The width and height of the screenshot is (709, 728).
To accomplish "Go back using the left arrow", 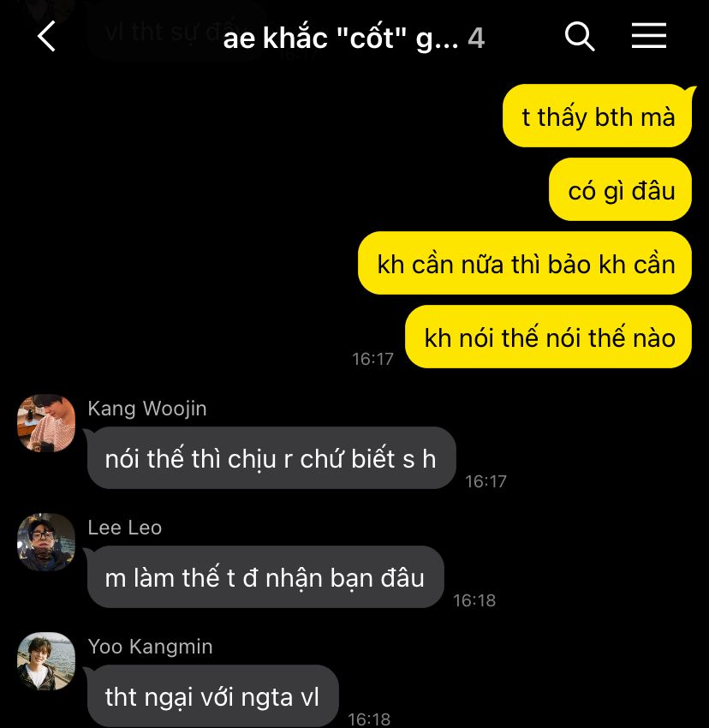I will pyautogui.click(x=46, y=36).
